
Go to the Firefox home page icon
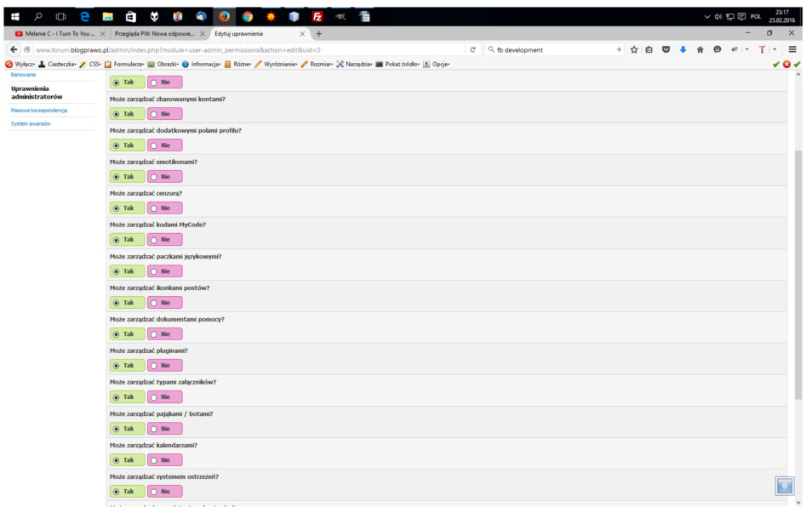[700, 49]
